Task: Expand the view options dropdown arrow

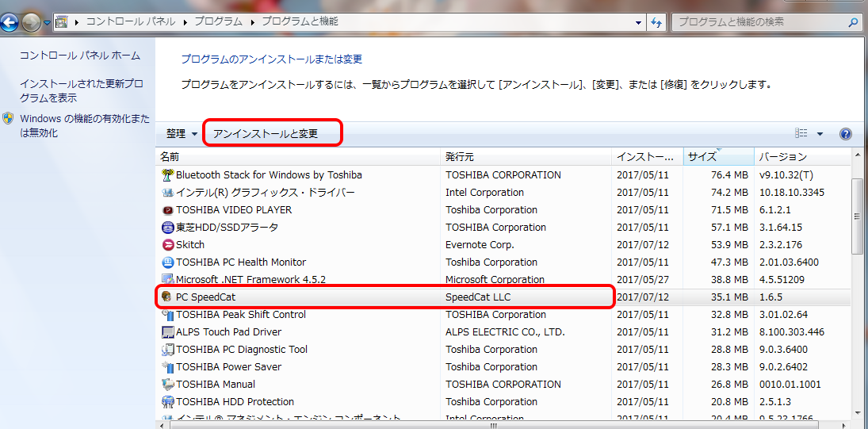Action: click(820, 134)
